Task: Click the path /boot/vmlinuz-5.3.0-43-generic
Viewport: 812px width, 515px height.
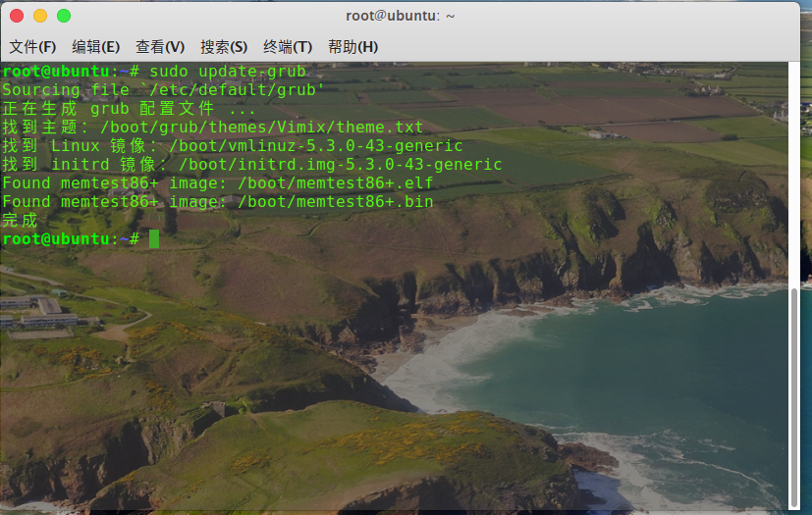Action: (315, 146)
